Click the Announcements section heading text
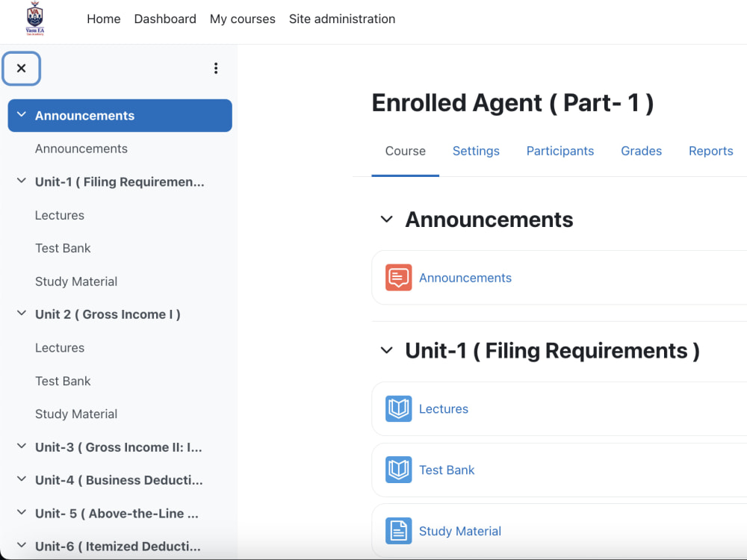 point(489,220)
